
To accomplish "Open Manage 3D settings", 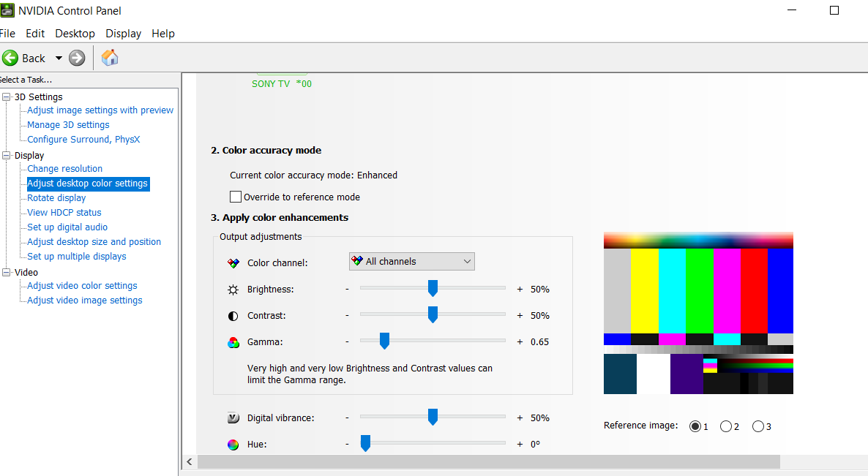I will [x=68, y=125].
